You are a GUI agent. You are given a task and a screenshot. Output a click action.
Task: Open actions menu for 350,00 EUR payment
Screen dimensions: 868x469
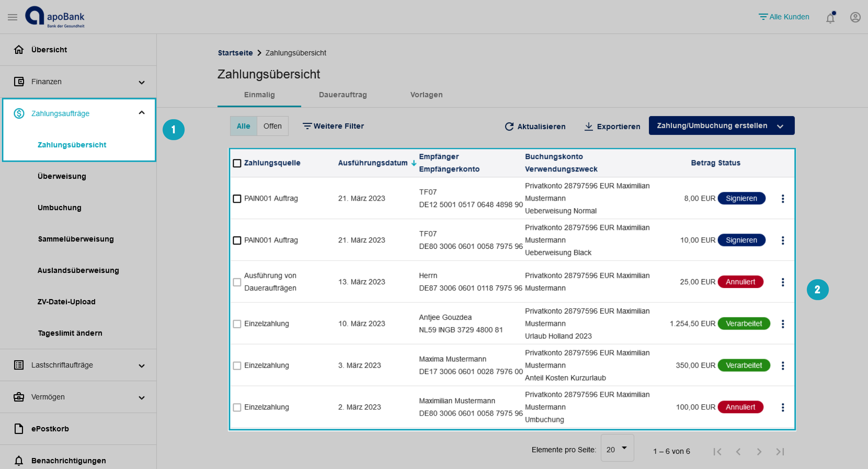click(x=783, y=365)
